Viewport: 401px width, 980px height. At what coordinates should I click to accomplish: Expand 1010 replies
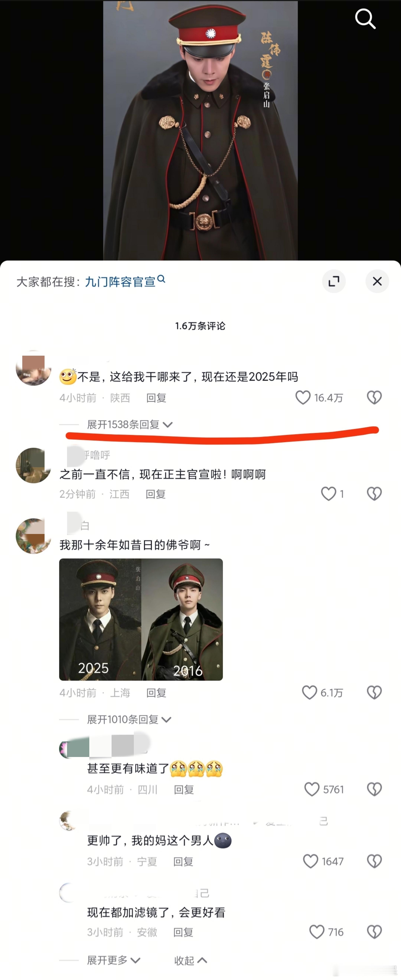129,719
